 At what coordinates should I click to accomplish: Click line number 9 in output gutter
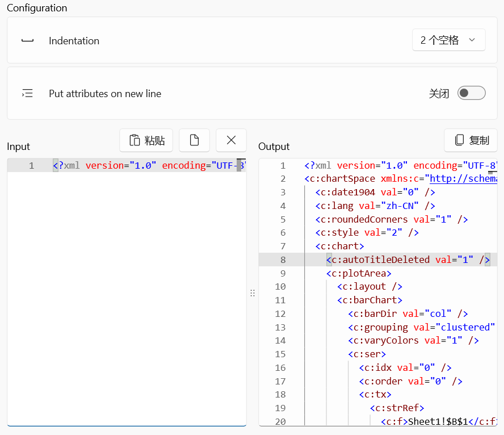tap(283, 274)
